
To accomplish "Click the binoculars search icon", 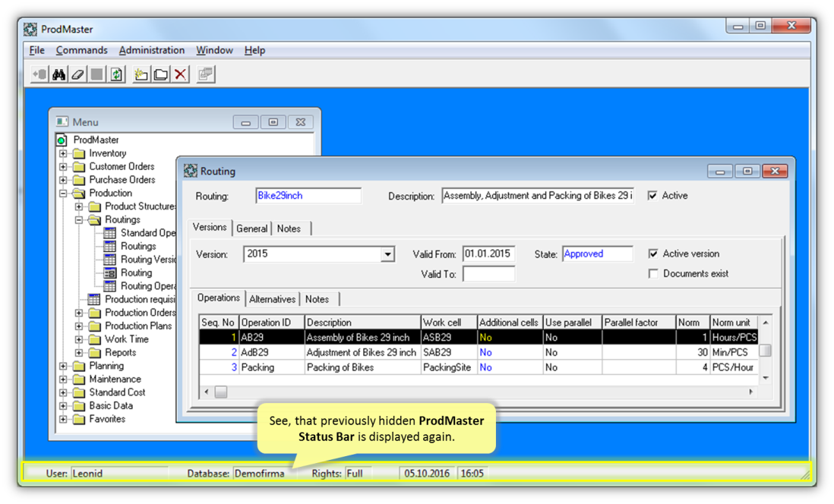I will coord(58,74).
